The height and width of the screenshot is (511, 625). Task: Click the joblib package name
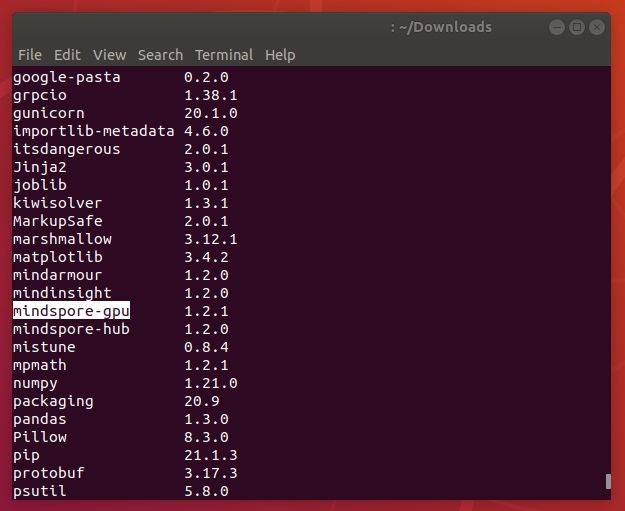[x=40, y=185]
